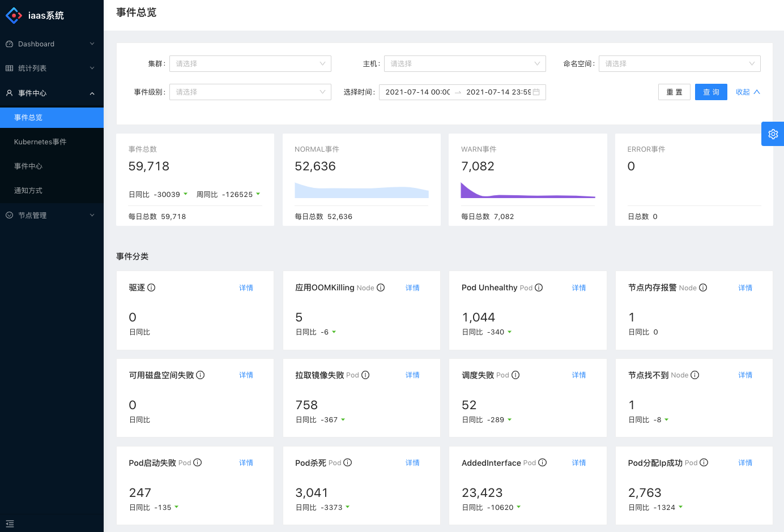The width and height of the screenshot is (784, 532).
Task: Open 详情 for Pod杀死 card
Action: point(412,463)
